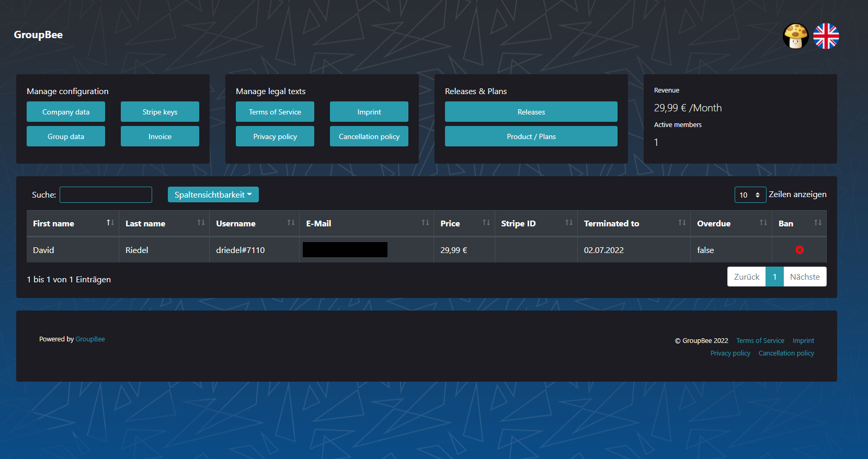Open Company data configuration

tap(66, 112)
